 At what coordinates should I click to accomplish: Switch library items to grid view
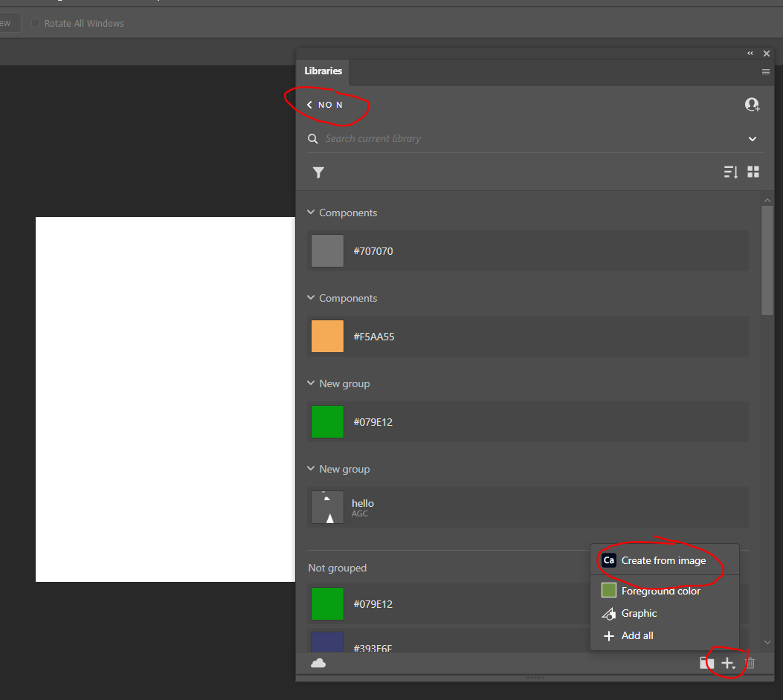(x=753, y=172)
